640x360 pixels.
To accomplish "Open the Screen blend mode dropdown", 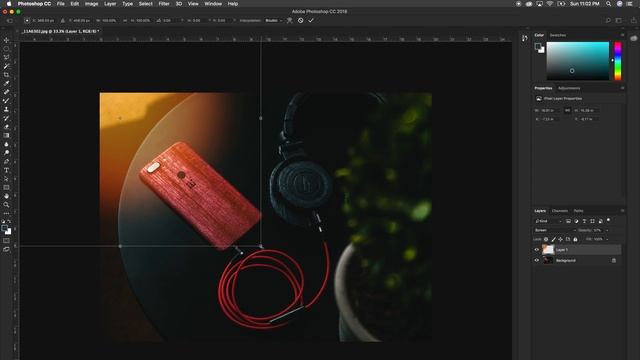I will pos(555,230).
